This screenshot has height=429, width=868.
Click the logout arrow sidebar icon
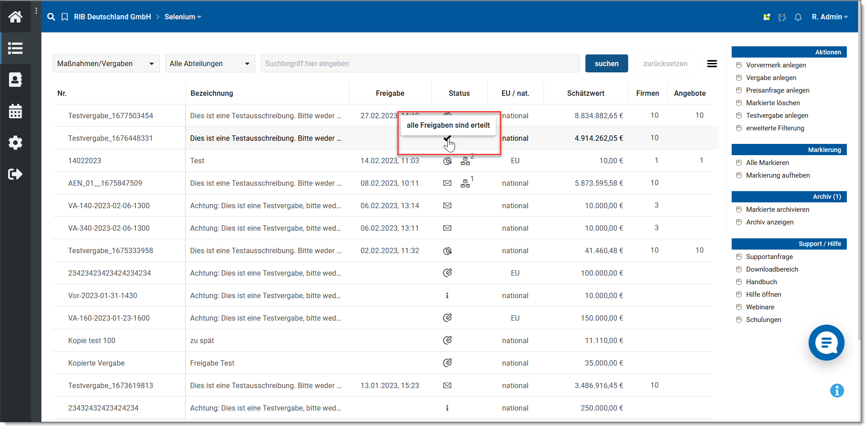click(15, 174)
